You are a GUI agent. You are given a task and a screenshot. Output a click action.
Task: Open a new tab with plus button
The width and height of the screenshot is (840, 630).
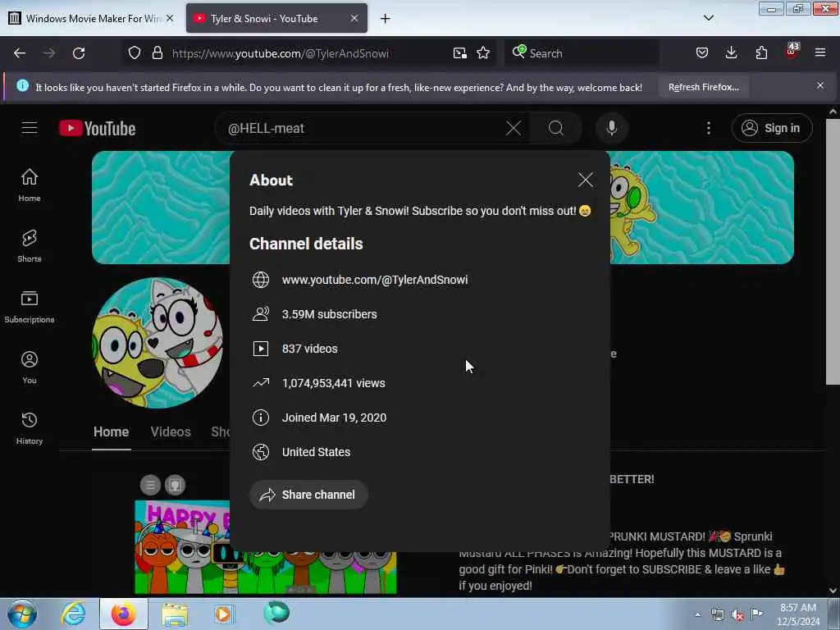(x=386, y=19)
